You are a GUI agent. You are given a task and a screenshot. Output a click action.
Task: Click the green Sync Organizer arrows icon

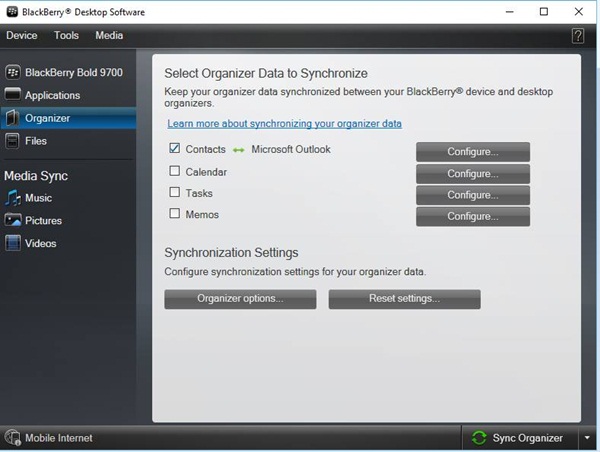coord(479,438)
